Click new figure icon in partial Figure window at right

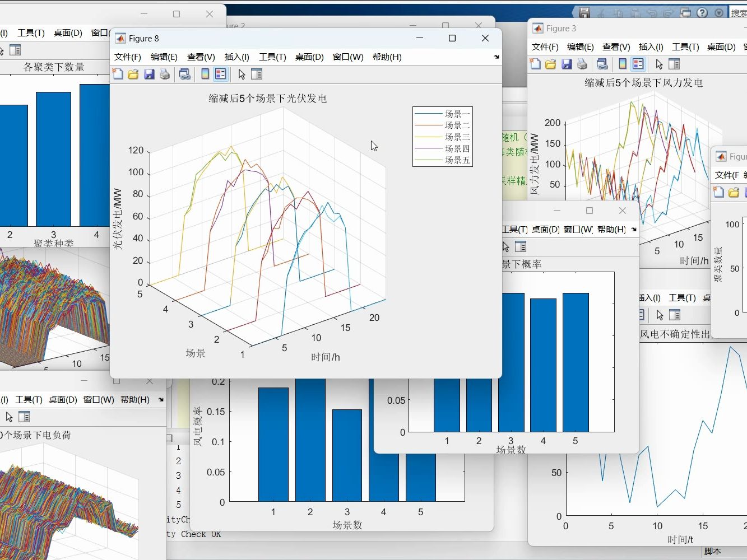click(718, 193)
